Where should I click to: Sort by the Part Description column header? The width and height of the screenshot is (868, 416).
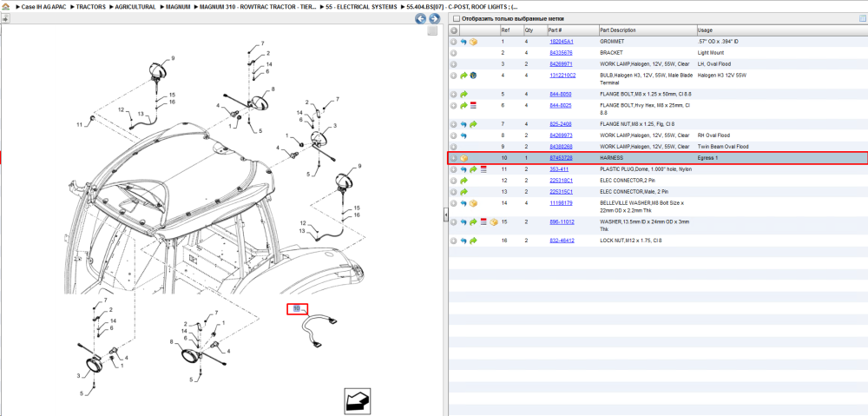648,30
